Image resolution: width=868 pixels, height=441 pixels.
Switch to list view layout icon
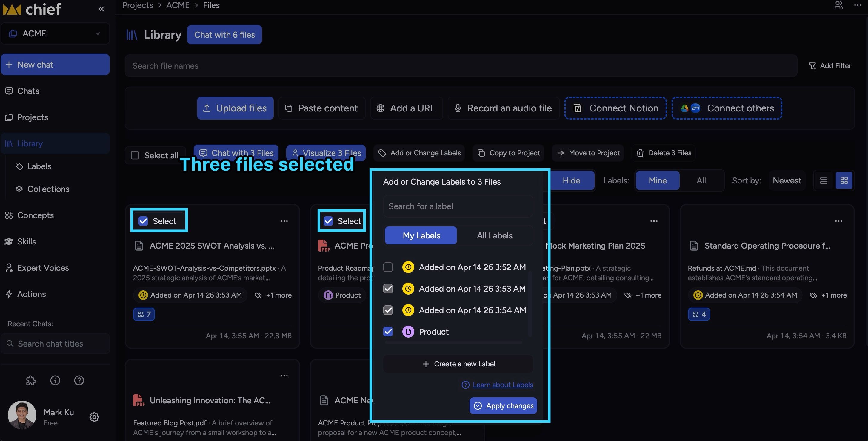824,180
